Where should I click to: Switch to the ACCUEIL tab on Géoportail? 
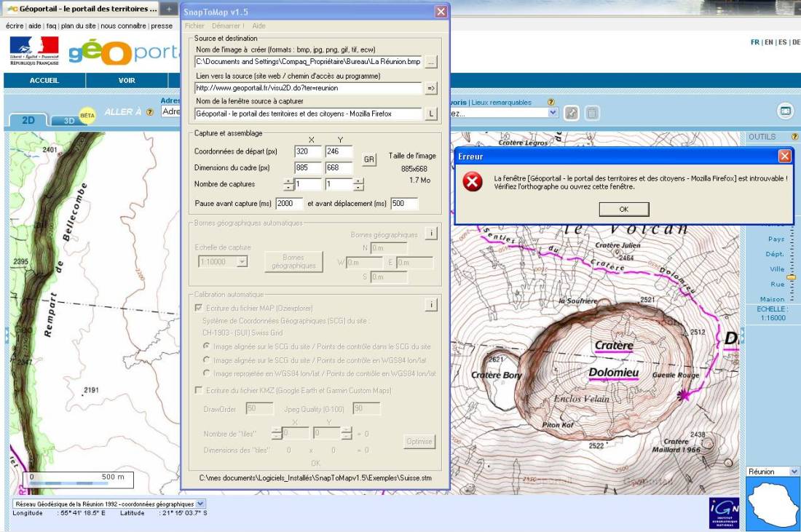coord(44,80)
